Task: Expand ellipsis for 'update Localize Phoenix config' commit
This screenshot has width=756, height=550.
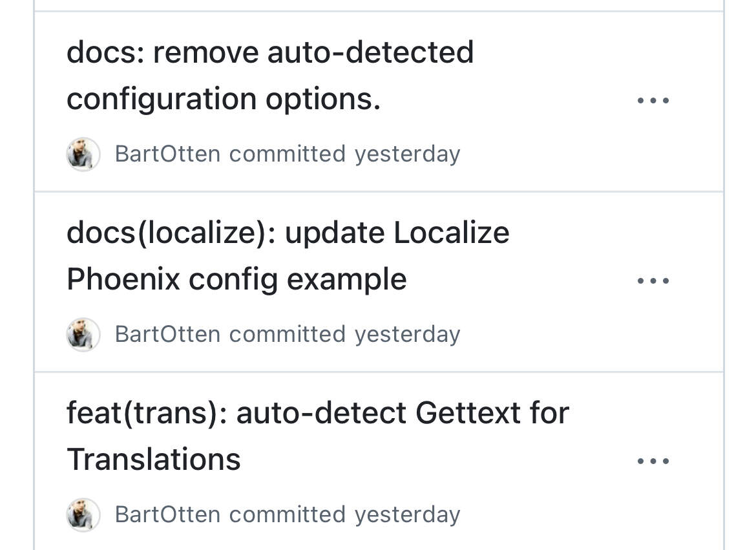Action: tap(653, 280)
